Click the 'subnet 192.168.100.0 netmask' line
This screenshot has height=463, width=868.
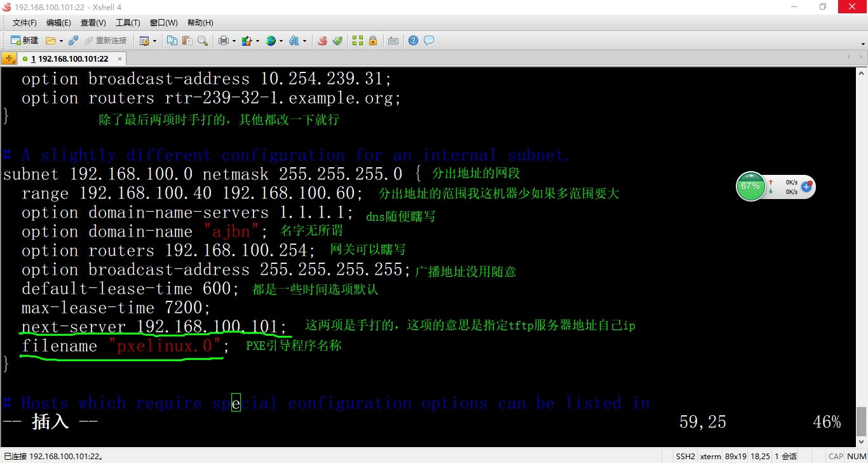(x=212, y=174)
